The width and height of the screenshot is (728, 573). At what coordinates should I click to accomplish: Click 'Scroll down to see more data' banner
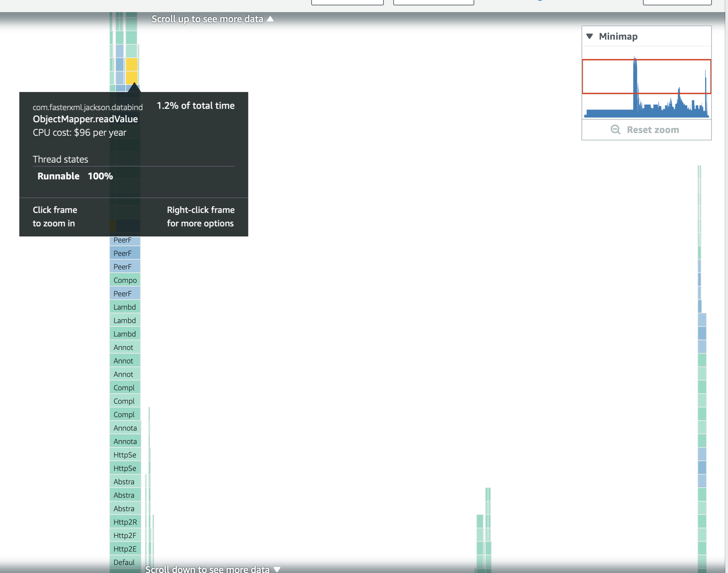(x=207, y=568)
